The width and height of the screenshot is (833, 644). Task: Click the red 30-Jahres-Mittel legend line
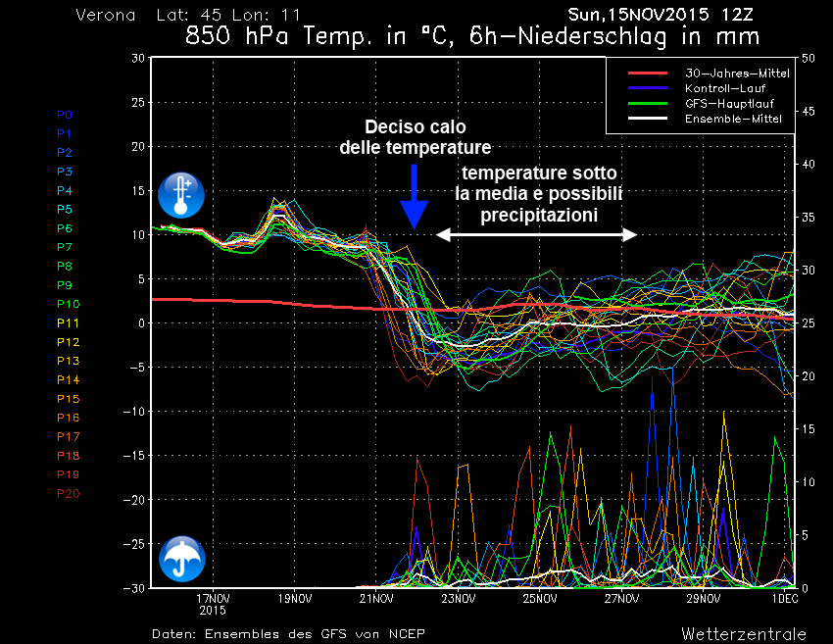coord(648,73)
